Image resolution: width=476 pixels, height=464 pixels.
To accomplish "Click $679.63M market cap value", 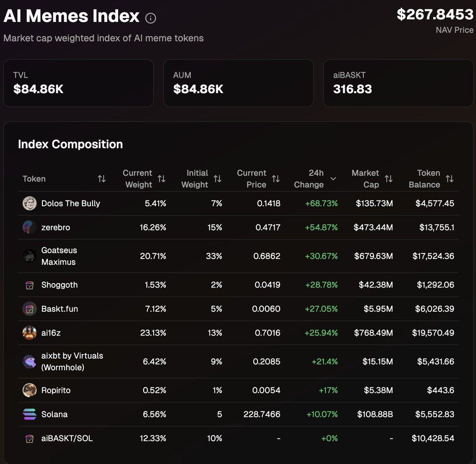I will coord(374,256).
